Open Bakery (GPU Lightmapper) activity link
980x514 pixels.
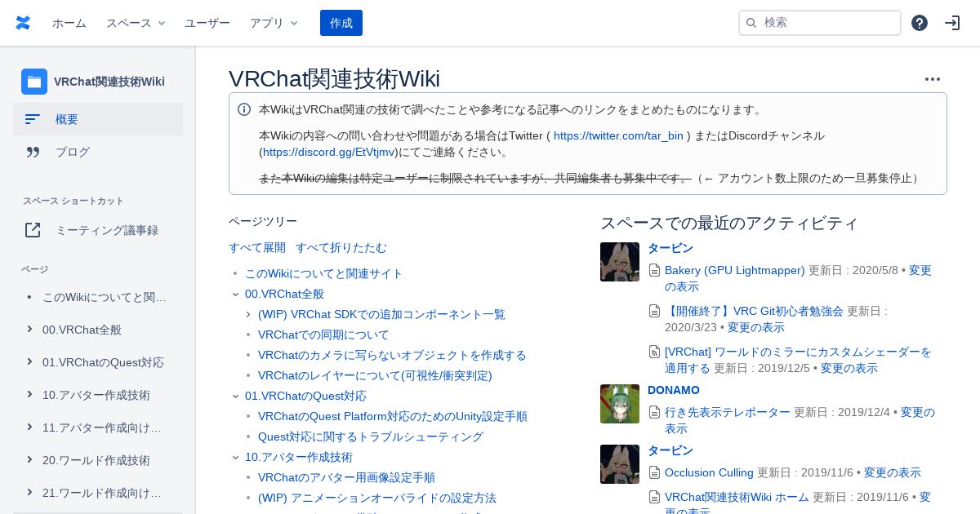pos(735,270)
